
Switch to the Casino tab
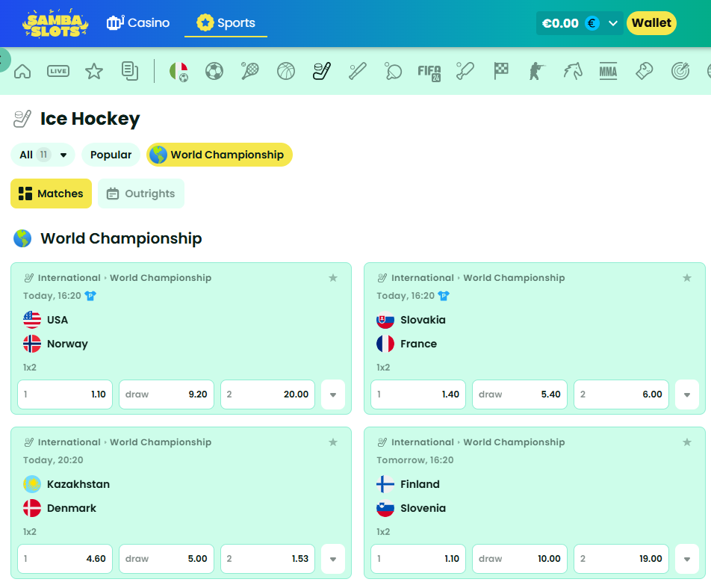click(138, 22)
